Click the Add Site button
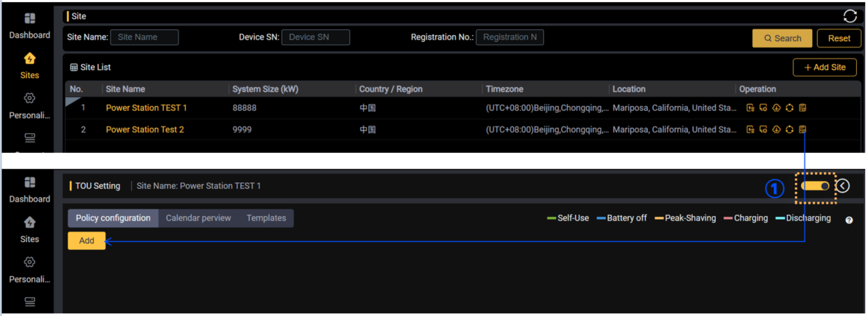The width and height of the screenshot is (868, 316). tap(824, 67)
